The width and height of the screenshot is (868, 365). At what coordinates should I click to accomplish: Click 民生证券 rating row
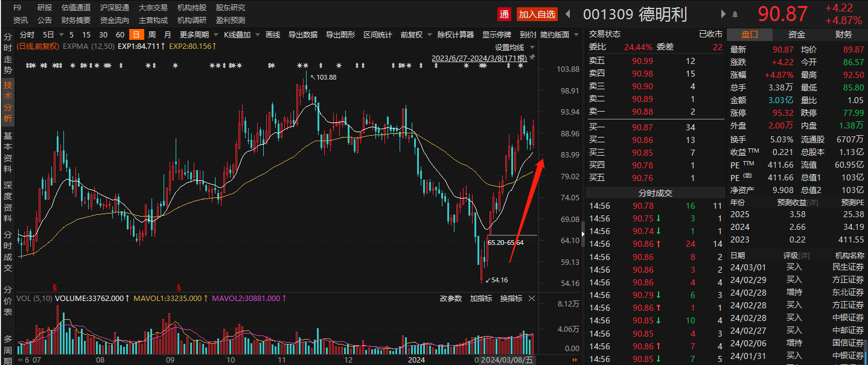pyautogui.click(x=797, y=267)
